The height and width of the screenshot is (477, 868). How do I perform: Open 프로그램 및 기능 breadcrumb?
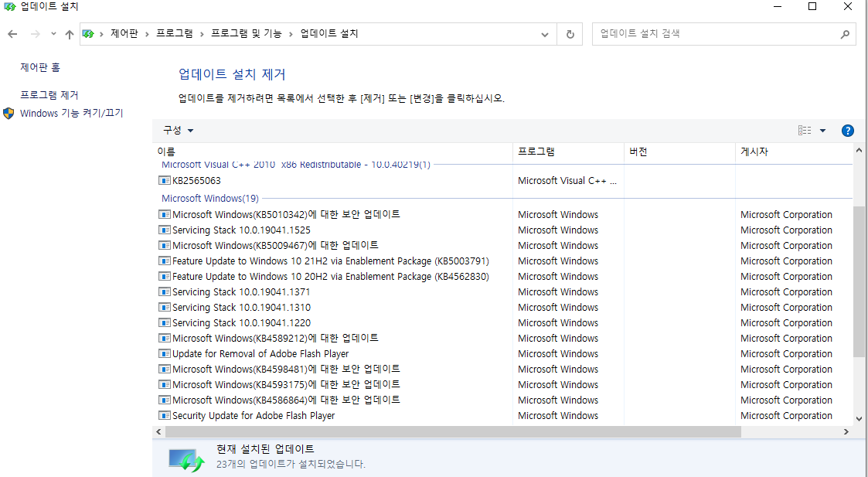point(247,34)
